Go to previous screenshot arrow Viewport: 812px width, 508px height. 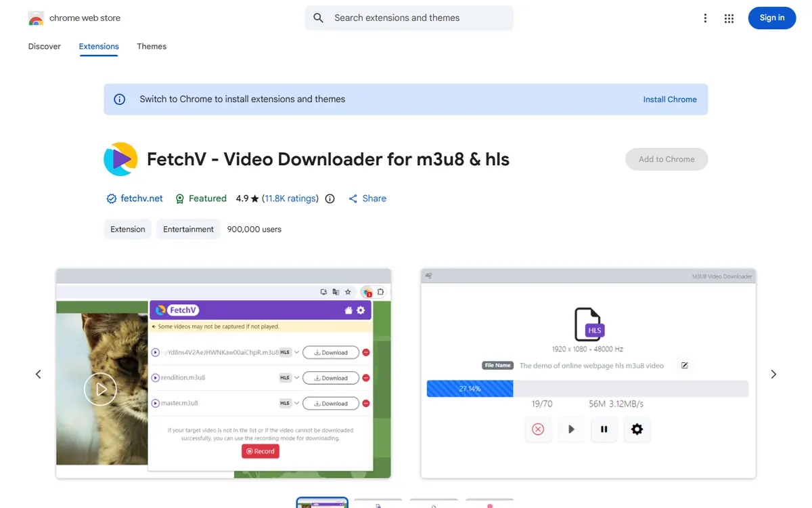pyautogui.click(x=39, y=374)
